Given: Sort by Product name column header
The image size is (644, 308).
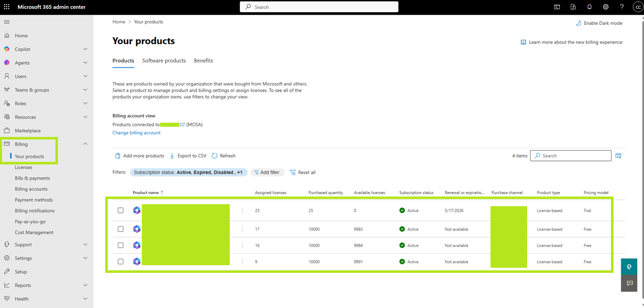Looking at the screenshot, I should 148,193.
